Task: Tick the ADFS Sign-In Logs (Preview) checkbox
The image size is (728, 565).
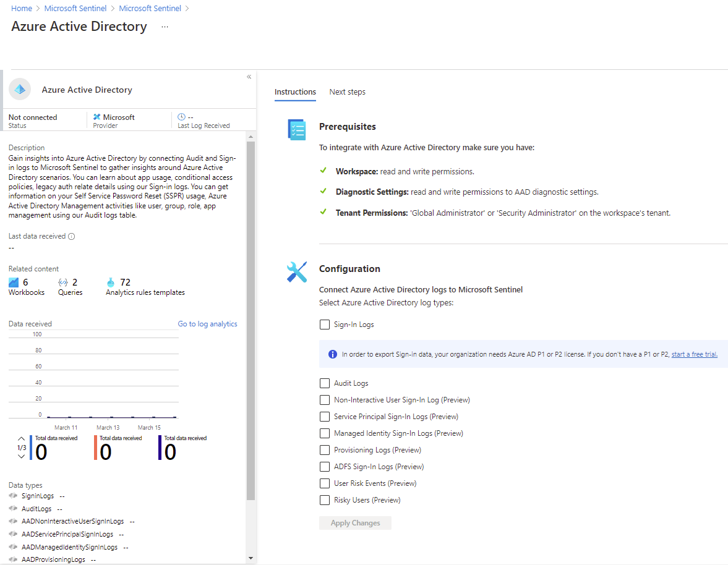Action: point(325,467)
